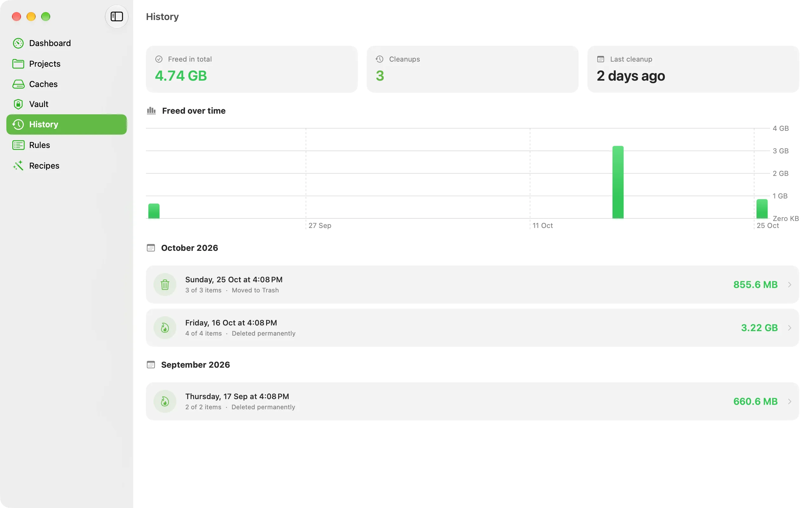The image size is (812, 508).
Task: Open the Caches section
Action: pos(66,84)
